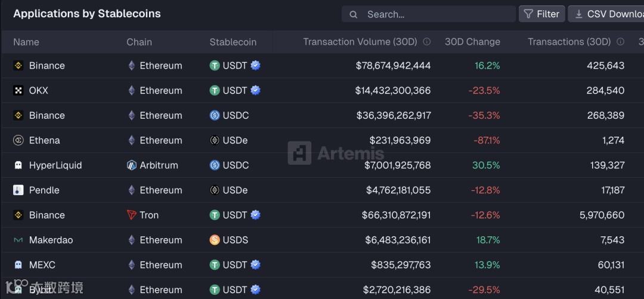Open the HyperLiquid application name
The width and height of the screenshot is (644, 299).
click(x=55, y=165)
